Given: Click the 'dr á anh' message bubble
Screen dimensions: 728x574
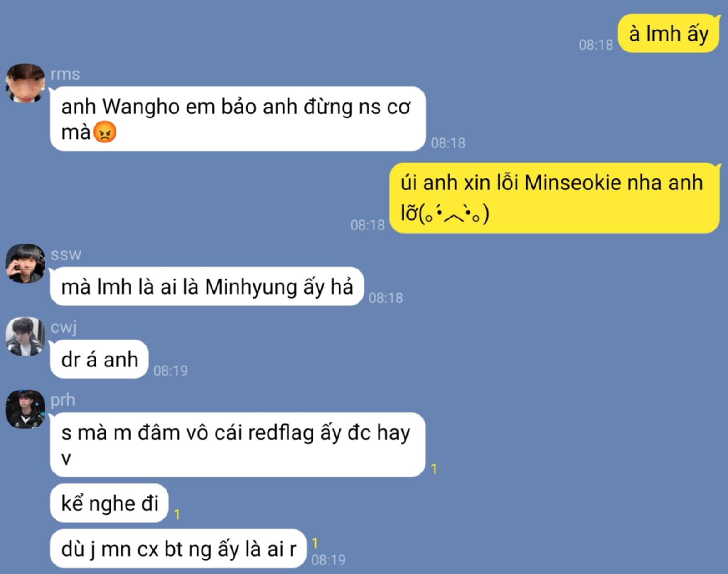Looking at the screenshot, I should 99,359.
